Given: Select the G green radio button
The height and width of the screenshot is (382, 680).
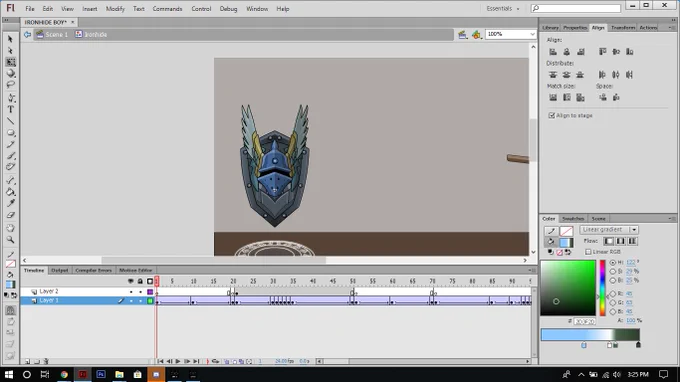Looking at the screenshot, I should (613, 303).
